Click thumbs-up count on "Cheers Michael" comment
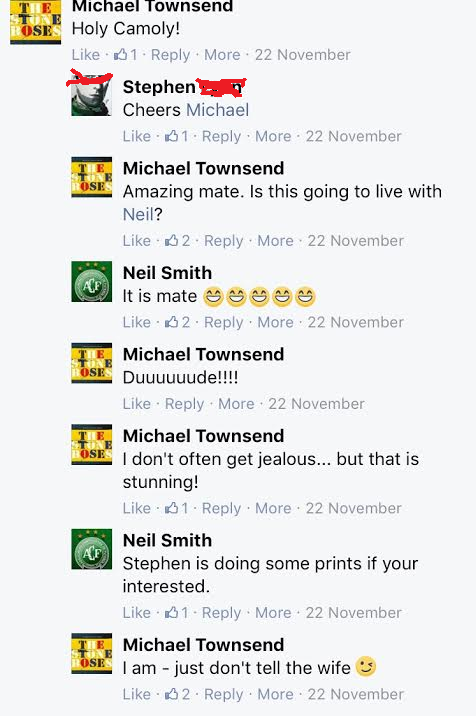The height and width of the screenshot is (716, 476). click(x=184, y=137)
